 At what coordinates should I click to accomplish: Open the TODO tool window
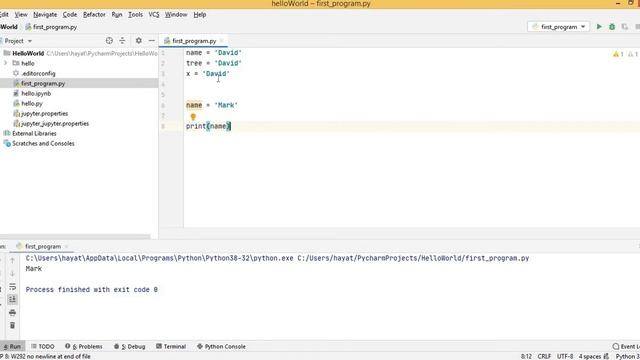(x=43, y=346)
